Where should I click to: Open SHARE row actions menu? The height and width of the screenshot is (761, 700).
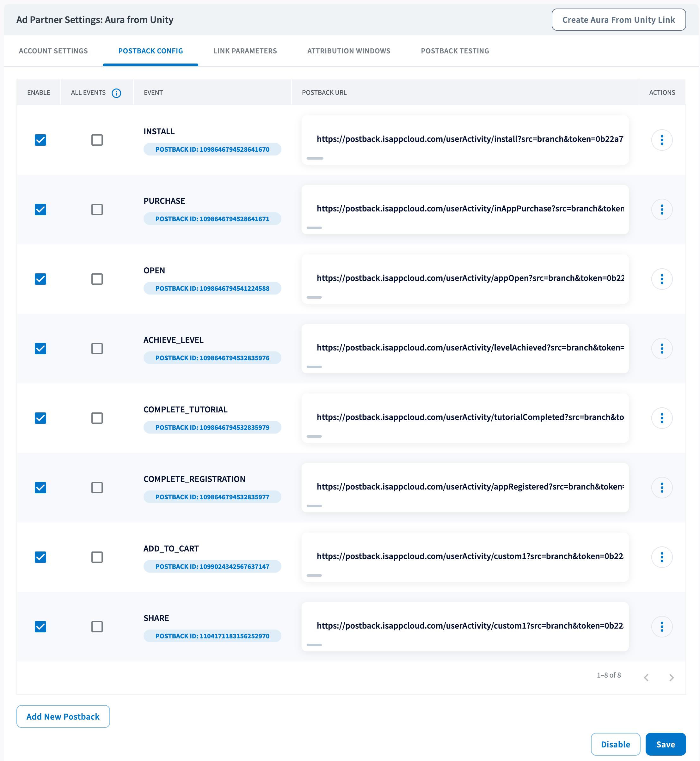point(661,627)
